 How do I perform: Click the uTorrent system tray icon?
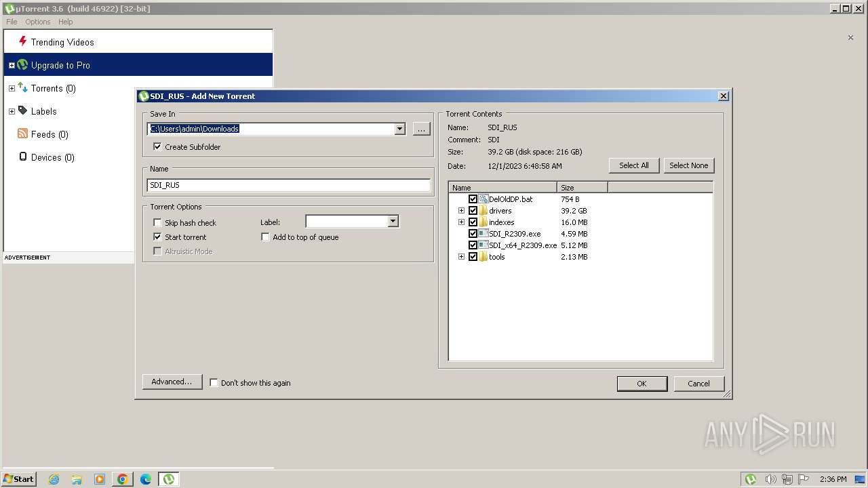click(751, 479)
